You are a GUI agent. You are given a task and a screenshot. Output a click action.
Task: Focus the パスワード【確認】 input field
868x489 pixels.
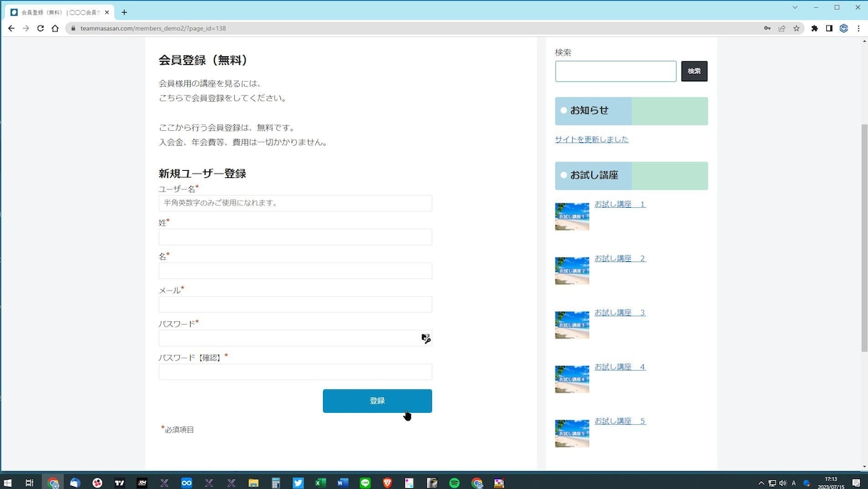pyautogui.click(x=295, y=372)
